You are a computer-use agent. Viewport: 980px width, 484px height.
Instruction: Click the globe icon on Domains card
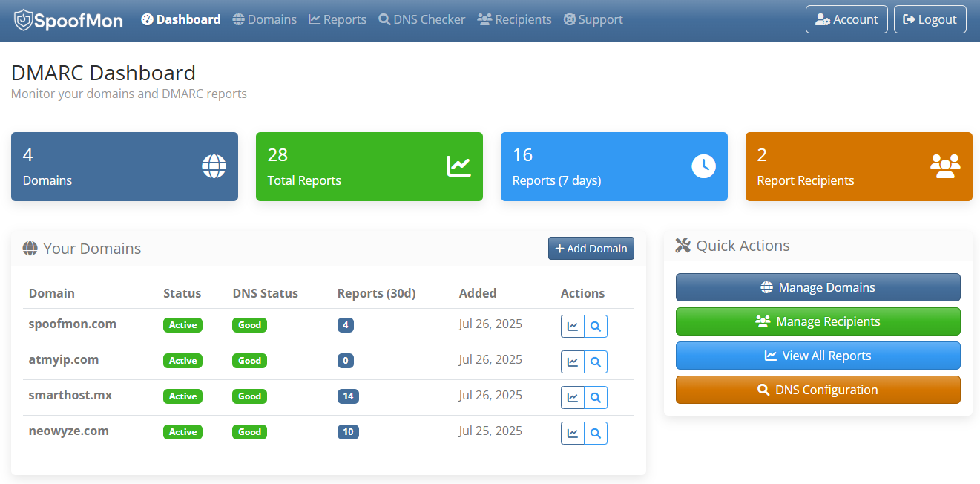214,166
